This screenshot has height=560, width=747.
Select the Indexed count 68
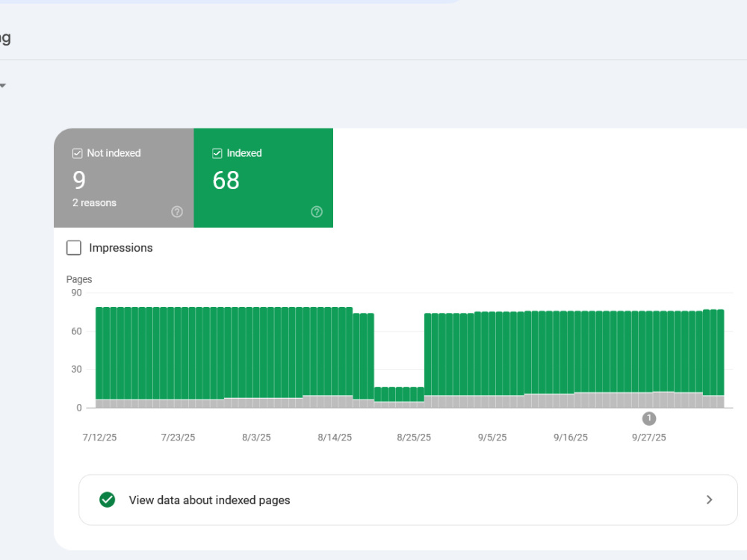coord(226,180)
